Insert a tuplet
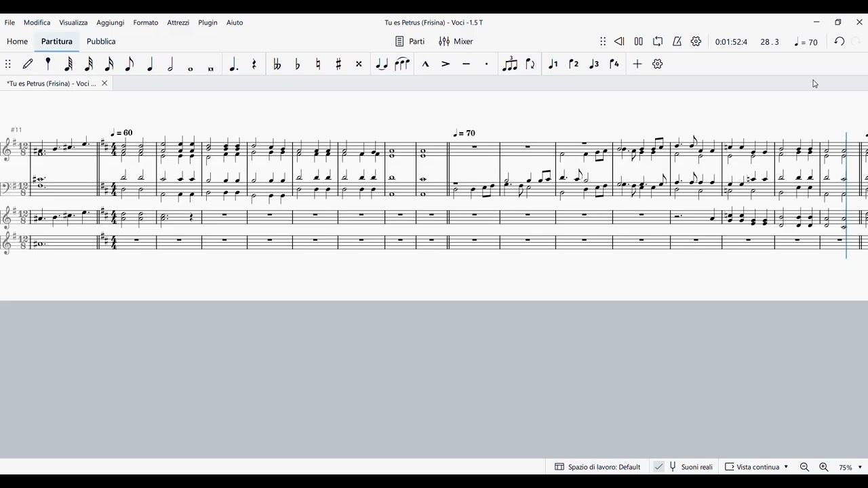 click(x=510, y=64)
